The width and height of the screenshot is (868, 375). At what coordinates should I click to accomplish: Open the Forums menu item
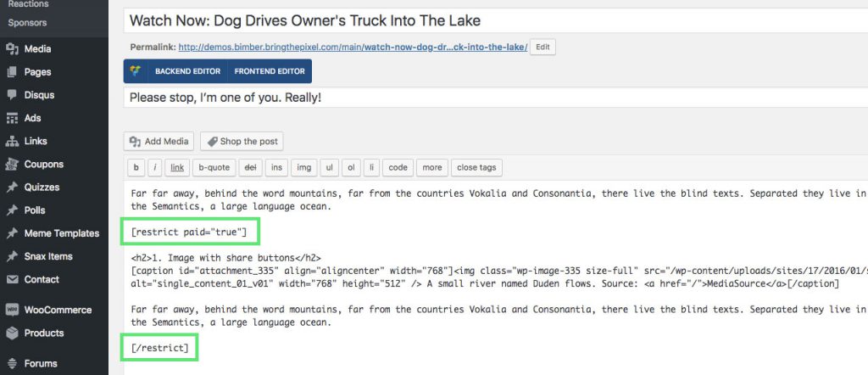click(41, 363)
